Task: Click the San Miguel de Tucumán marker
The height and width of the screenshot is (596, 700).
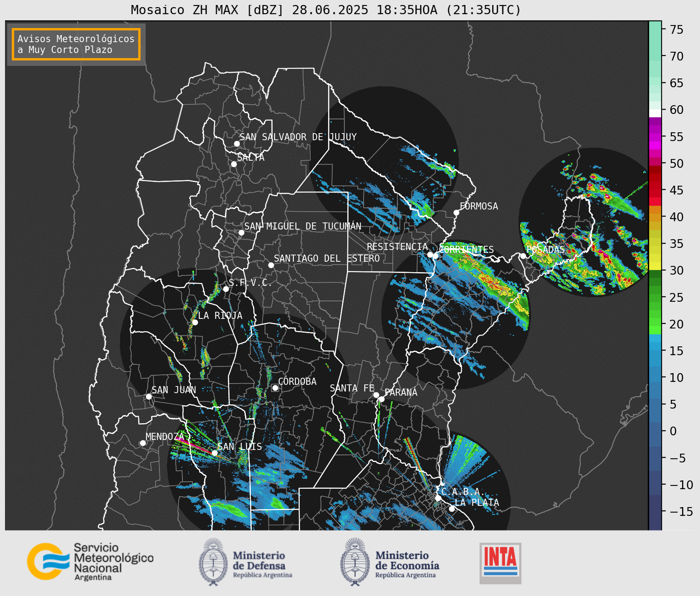Action: (x=241, y=232)
